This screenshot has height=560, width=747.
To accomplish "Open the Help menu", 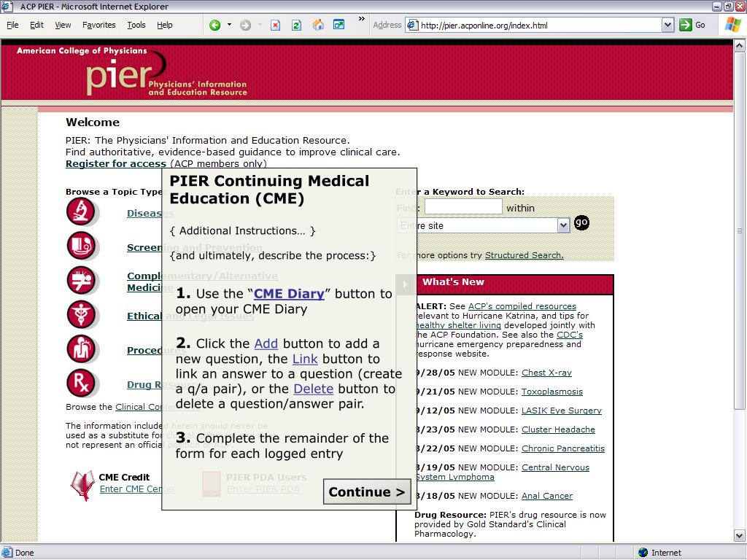I will (165, 26).
